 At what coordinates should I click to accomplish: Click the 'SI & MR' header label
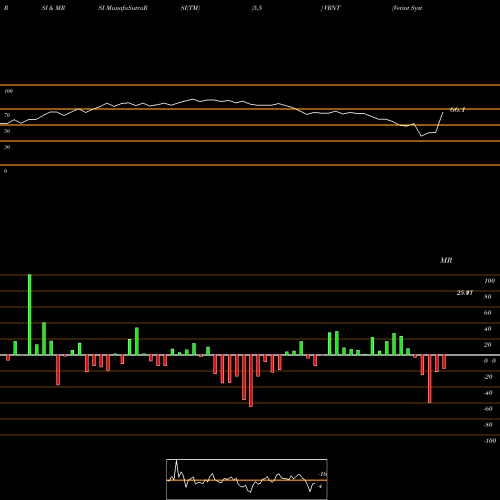point(53,8)
